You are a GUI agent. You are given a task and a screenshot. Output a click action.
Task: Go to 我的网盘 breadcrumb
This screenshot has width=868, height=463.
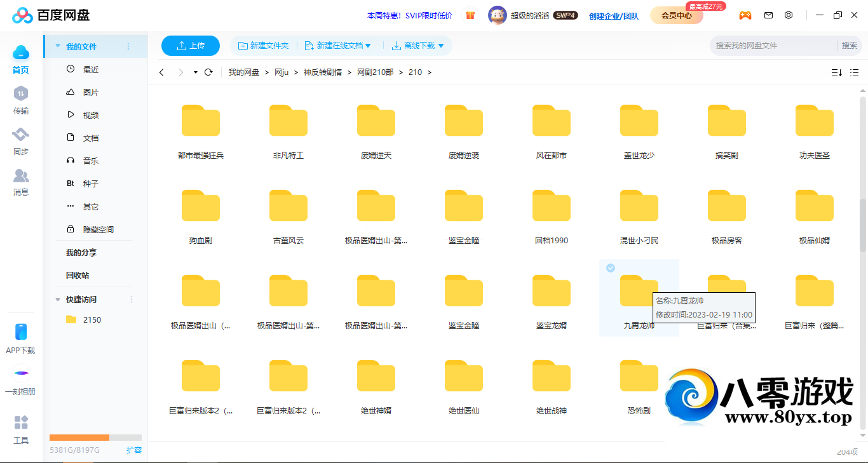click(x=244, y=72)
